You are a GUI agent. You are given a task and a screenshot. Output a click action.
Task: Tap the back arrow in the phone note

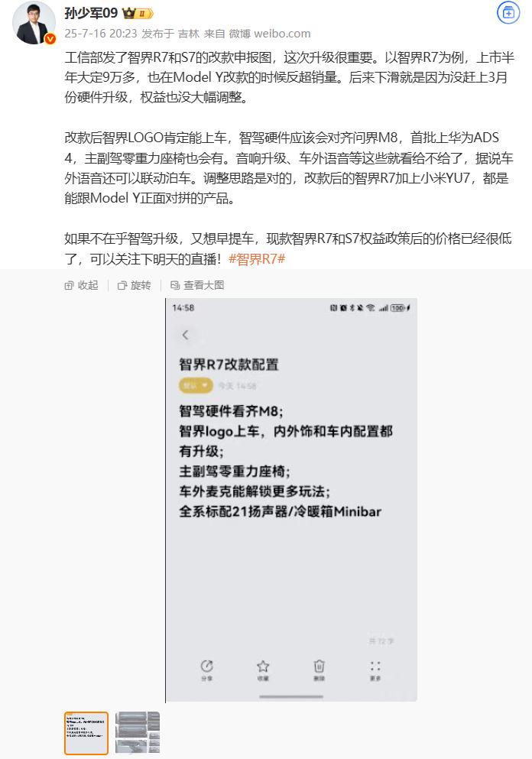[185, 335]
